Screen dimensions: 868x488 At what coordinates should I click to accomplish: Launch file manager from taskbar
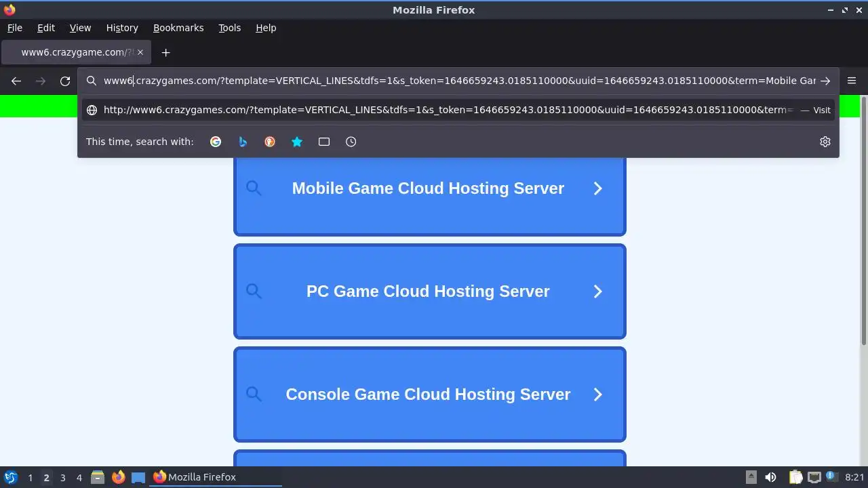(98, 477)
